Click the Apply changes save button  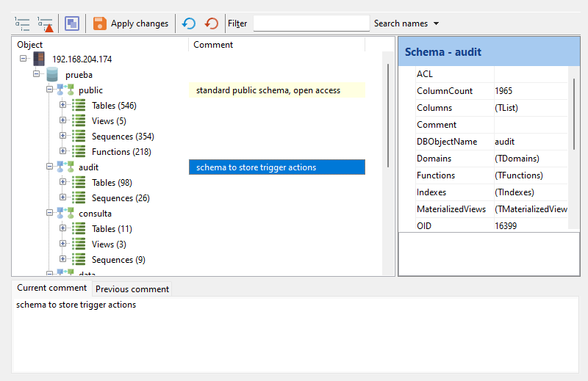(131, 23)
